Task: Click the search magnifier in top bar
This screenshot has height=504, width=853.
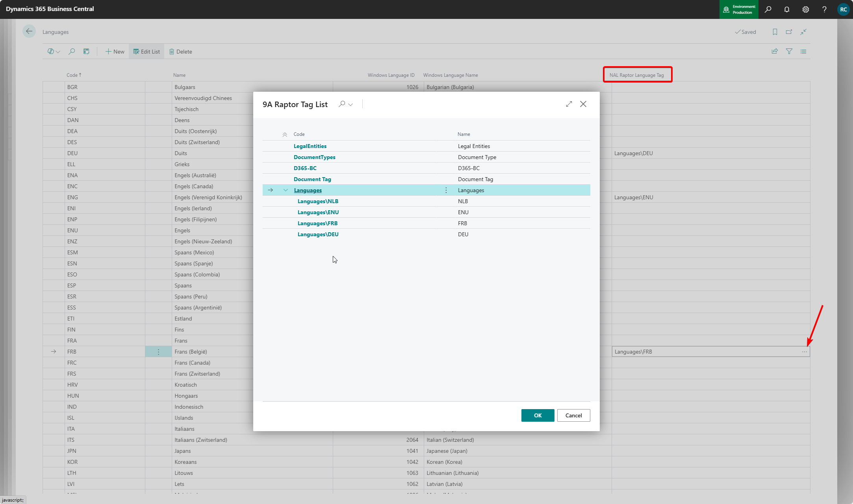Action: [768, 9]
